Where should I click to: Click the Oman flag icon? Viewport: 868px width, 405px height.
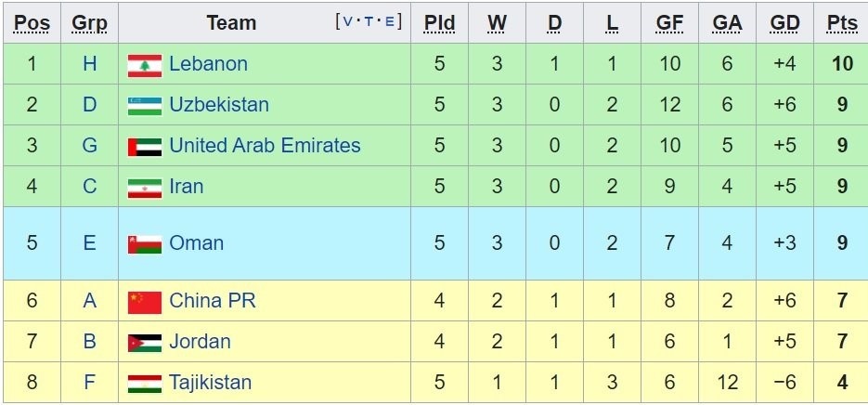tap(144, 244)
